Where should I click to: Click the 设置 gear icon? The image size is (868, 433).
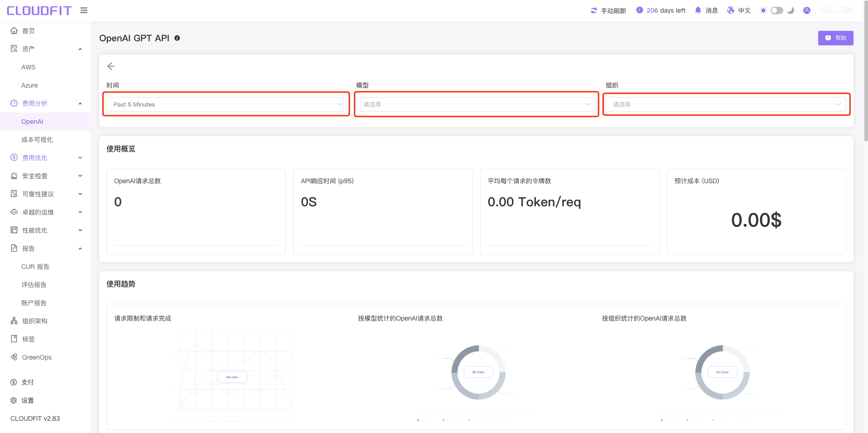pos(14,400)
